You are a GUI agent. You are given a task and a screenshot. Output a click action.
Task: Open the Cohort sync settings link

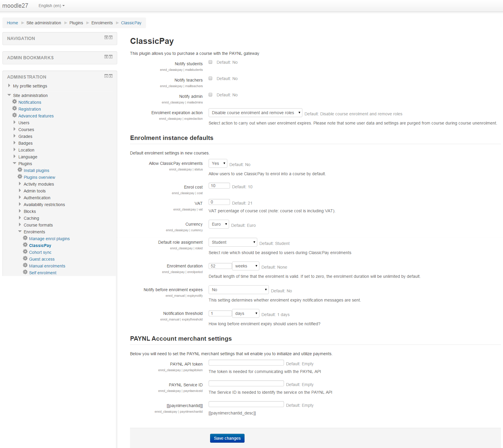click(40, 252)
